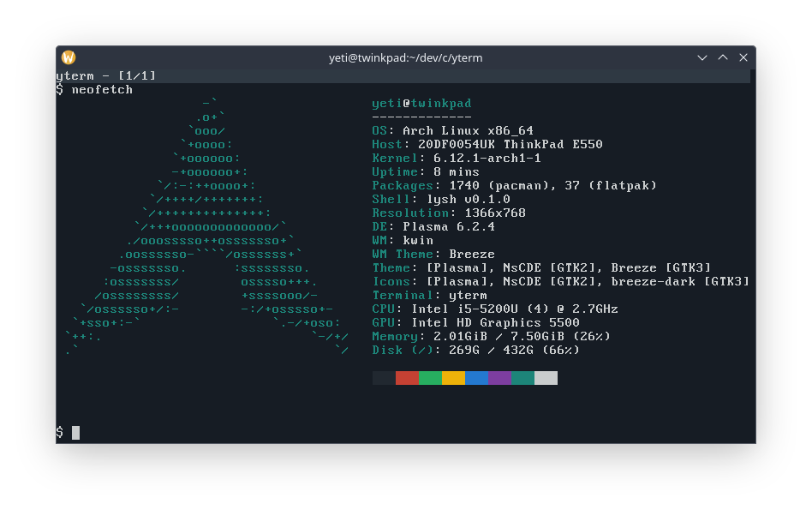The width and height of the screenshot is (812, 510).
Task: Click the Disk (/) 269G / 432G line
Action: coord(476,351)
